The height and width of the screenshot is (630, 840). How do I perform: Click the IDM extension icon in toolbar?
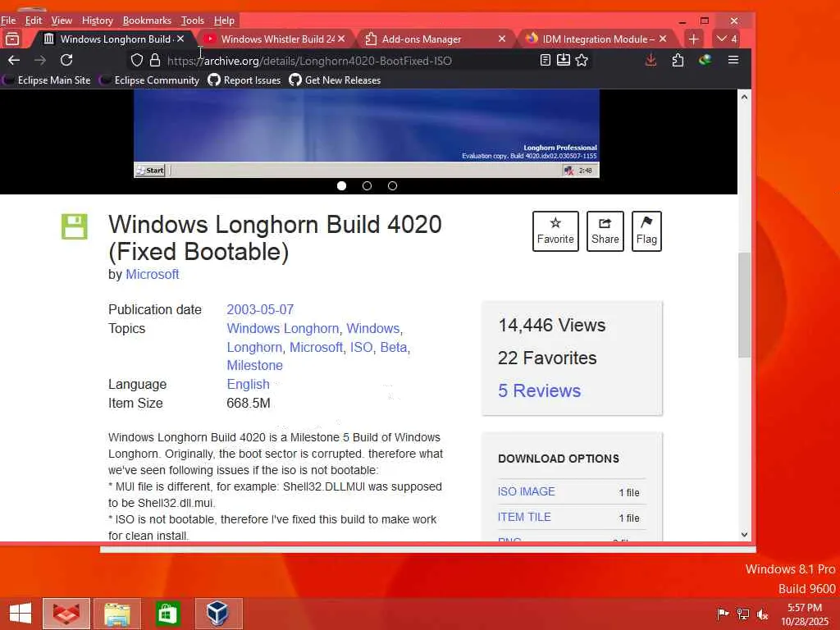(705, 60)
